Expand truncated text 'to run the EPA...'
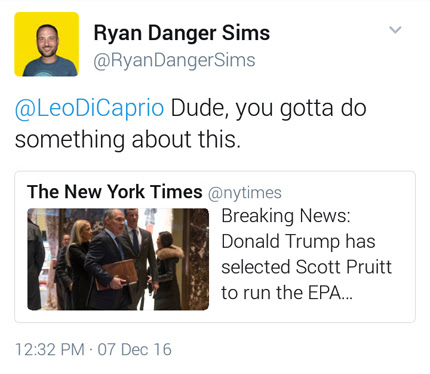This screenshot has width=430, height=374. pos(287,293)
